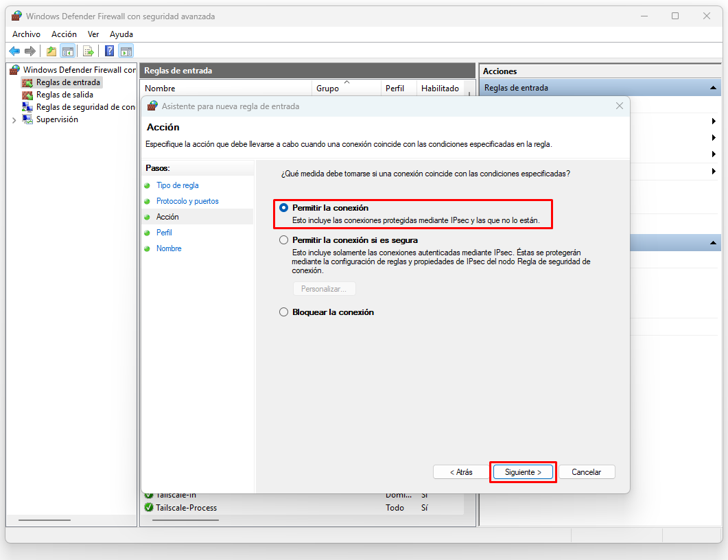Viewport: 728px width, 560px height.
Task: Click the Reglas de seguridad de conexión icon
Action: click(28, 107)
